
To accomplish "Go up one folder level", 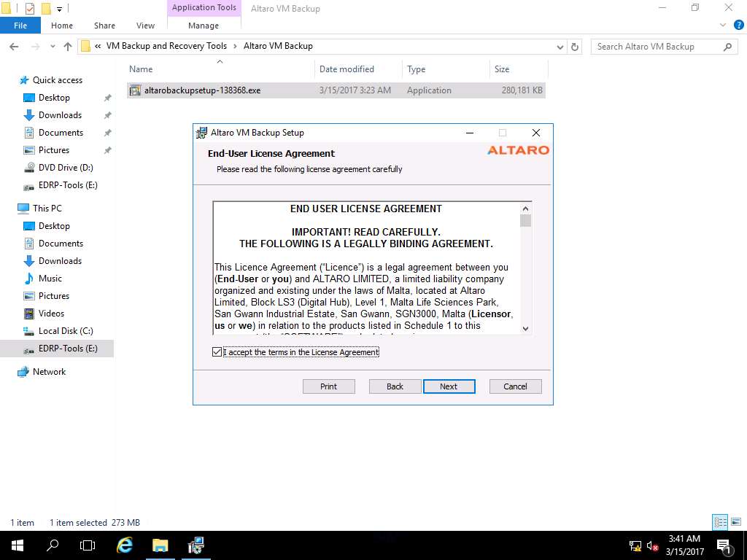I will tap(68, 46).
